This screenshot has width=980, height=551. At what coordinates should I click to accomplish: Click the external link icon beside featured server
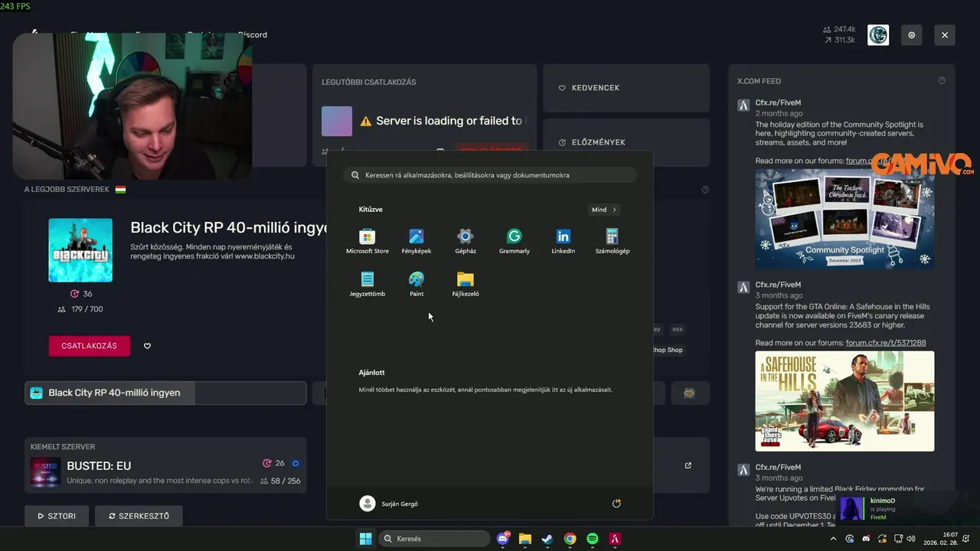pyautogui.click(x=688, y=465)
